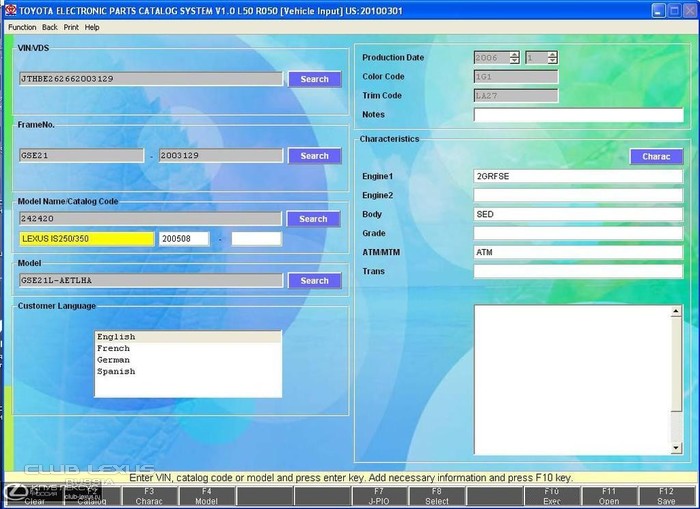Click the F4 Model function key button
Viewport: 700px width, 509px height.
tap(207, 497)
